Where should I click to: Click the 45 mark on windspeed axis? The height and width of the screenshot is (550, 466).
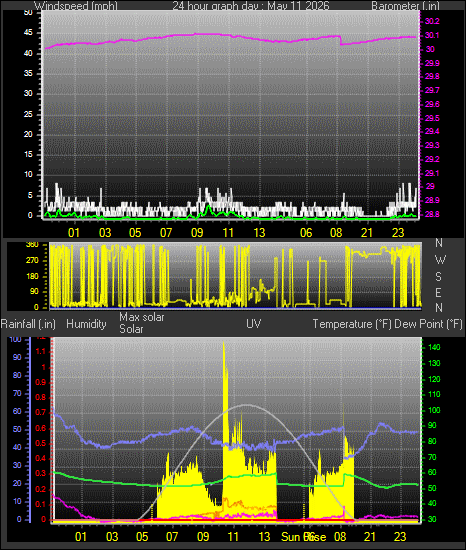[28, 33]
